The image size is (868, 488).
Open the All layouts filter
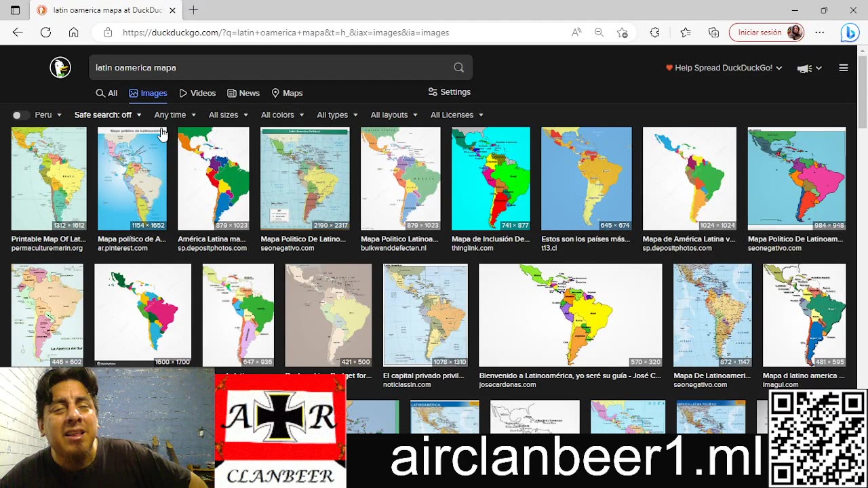coord(394,115)
